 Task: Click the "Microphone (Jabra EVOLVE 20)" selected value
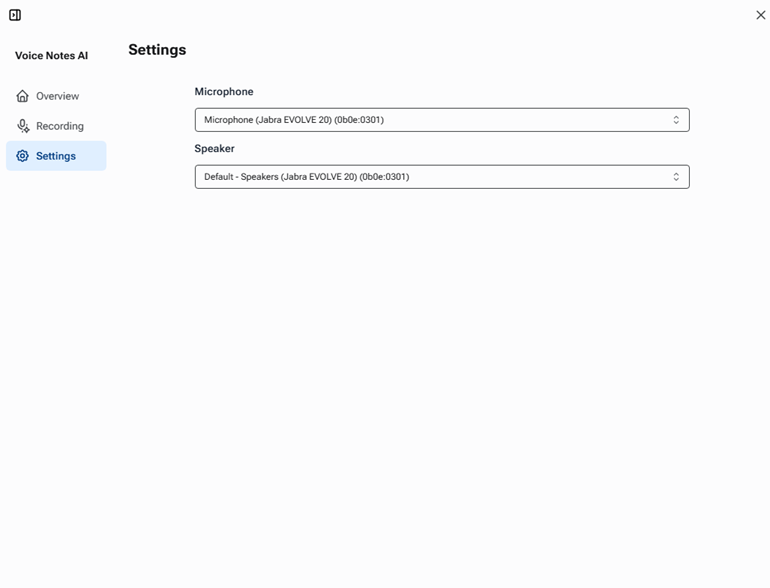click(x=267, y=120)
